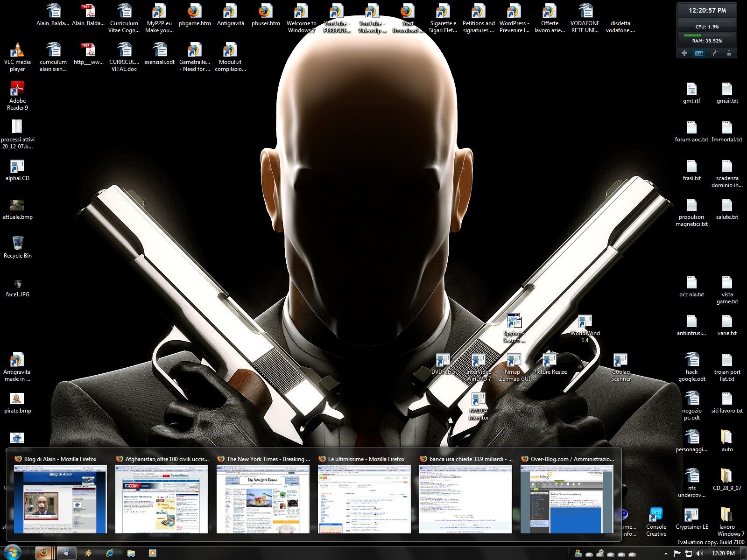
Task: Click the plus button in system monitor gadget
Action: click(684, 53)
